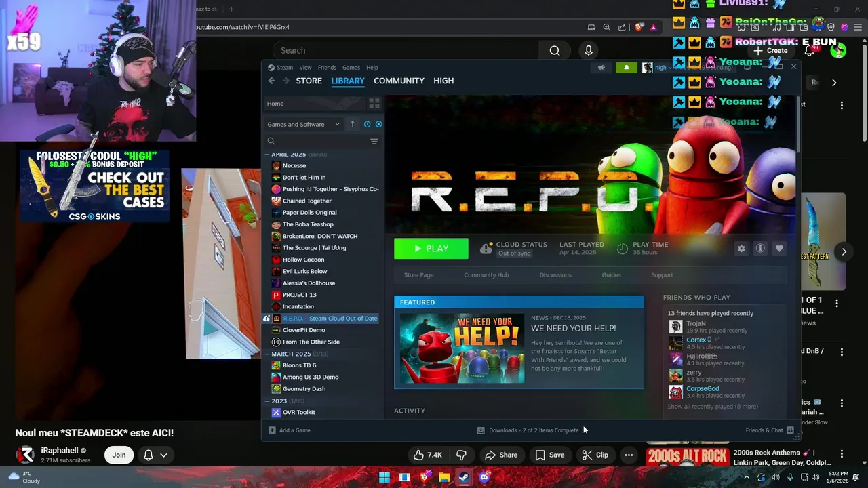Image resolution: width=868 pixels, height=488 pixels.
Task: Open the Friends menu in Steam
Action: click(327, 68)
